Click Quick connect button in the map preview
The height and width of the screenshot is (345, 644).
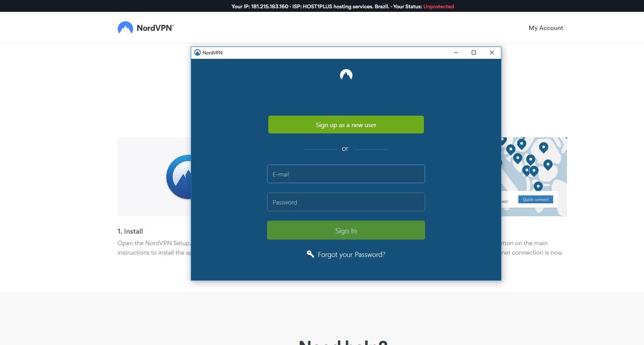pyautogui.click(x=535, y=200)
